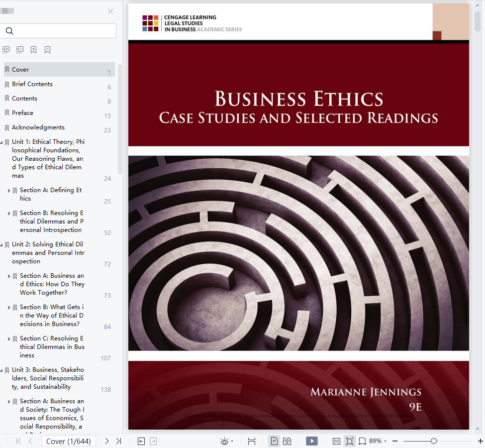Open Unit 2: Solving Ethical Dilemmas bookmark
Image resolution: width=485 pixels, height=448 pixels.
point(48,253)
